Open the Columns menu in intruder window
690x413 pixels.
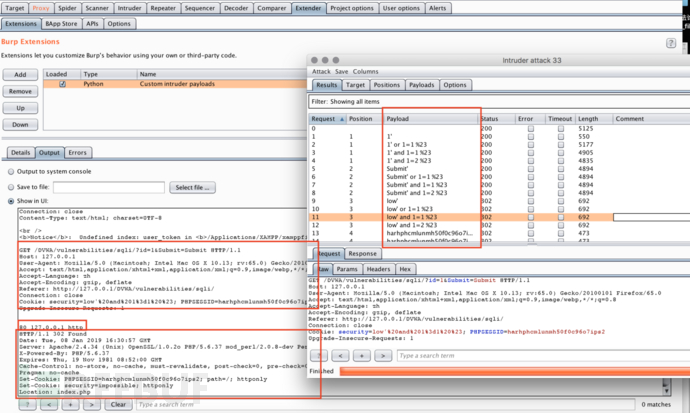coord(365,72)
